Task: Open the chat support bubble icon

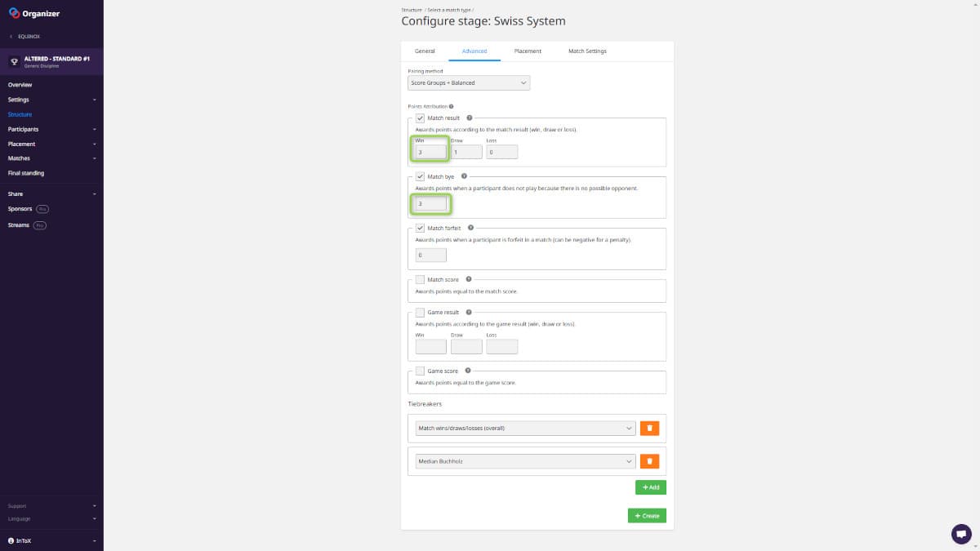Action: 961,534
